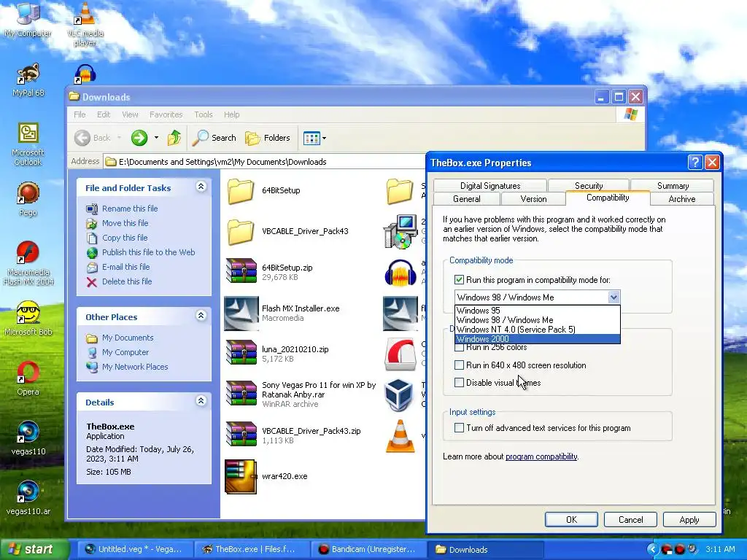
Task: Choose Windows 2000 from list
Action: click(538, 339)
